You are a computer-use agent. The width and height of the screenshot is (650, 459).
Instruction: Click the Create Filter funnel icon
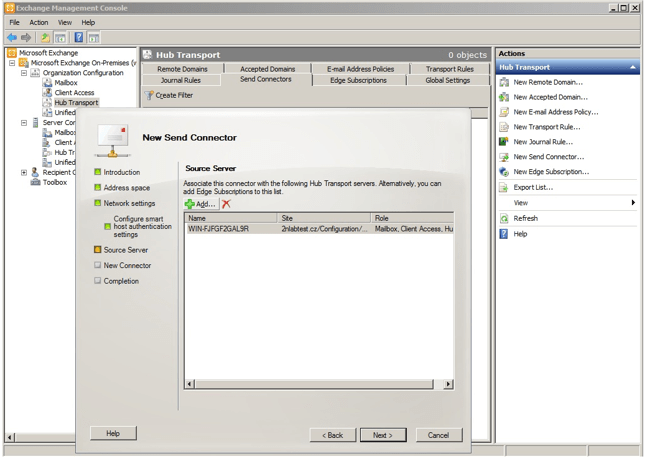coord(149,95)
